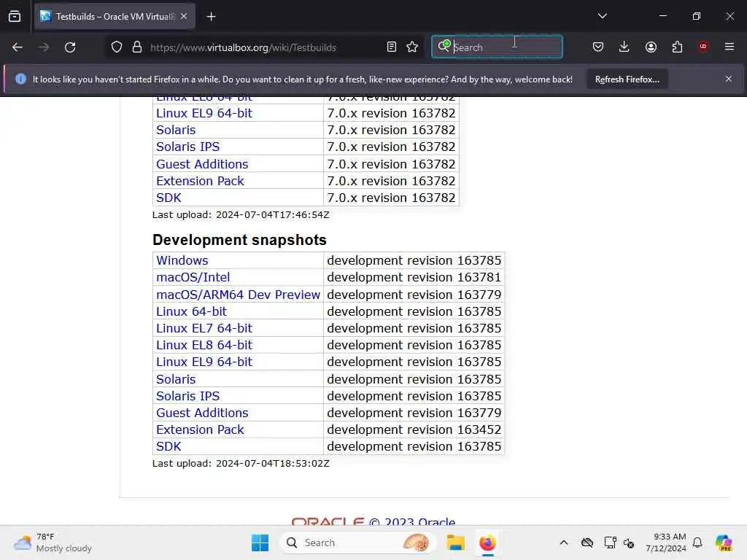
Task: Click the Firefox back arrow
Action: 18,47
